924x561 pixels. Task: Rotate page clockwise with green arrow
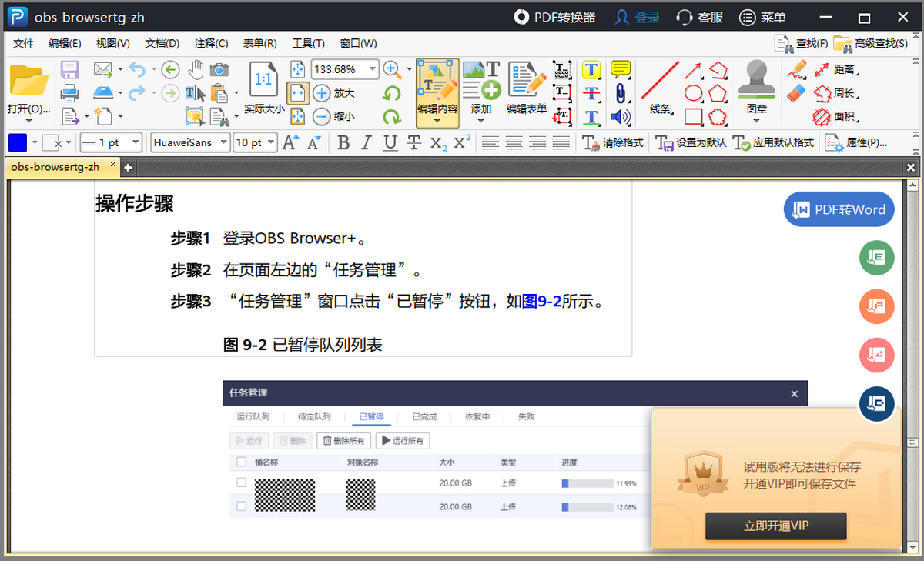click(392, 116)
